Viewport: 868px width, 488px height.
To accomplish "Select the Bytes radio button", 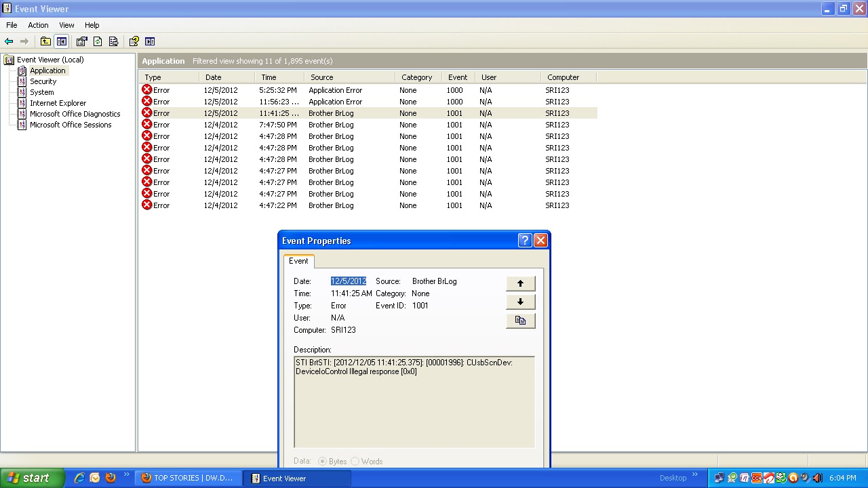I will [x=323, y=461].
